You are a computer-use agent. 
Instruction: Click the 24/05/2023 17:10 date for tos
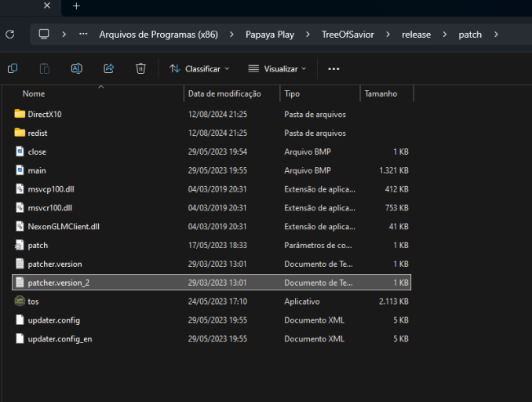[x=217, y=301]
